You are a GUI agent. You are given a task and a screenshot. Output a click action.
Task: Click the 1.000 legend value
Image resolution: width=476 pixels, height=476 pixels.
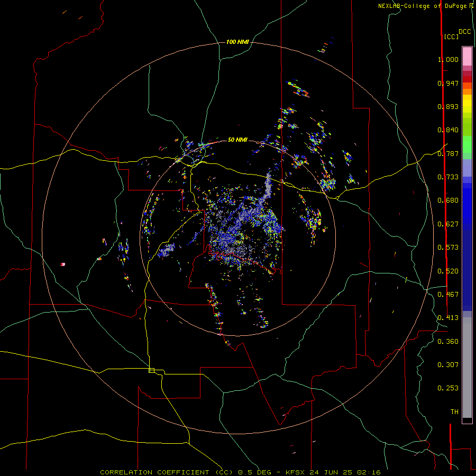448,59
